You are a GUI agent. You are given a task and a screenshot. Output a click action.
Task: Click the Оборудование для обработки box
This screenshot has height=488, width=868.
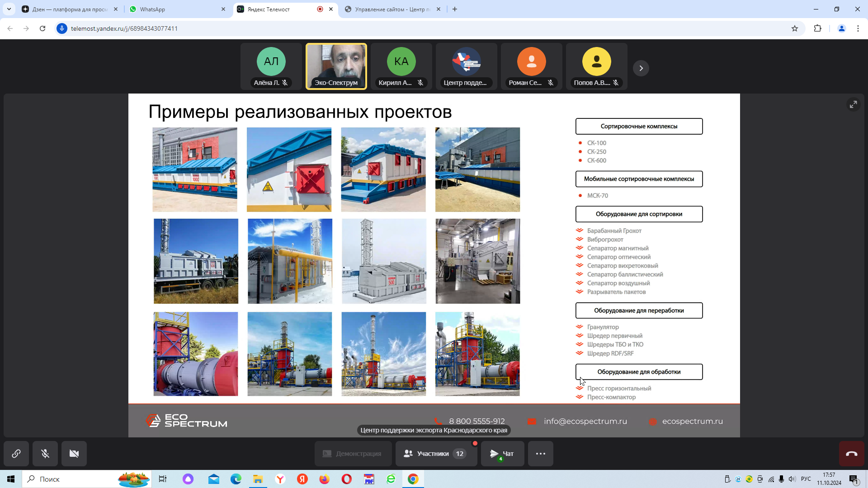coord(639,372)
